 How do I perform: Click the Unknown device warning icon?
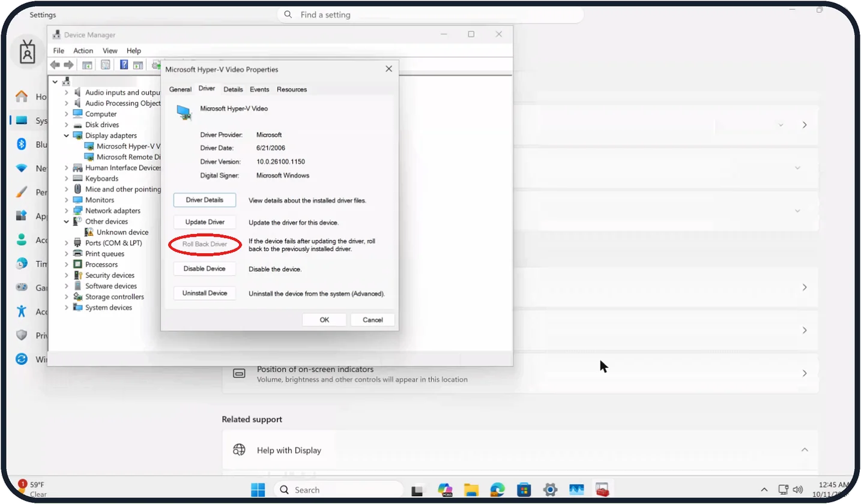pyautogui.click(x=89, y=232)
